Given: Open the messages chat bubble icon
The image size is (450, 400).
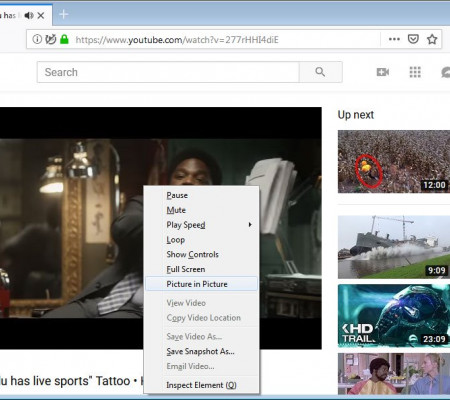Looking at the screenshot, I should coord(446,72).
